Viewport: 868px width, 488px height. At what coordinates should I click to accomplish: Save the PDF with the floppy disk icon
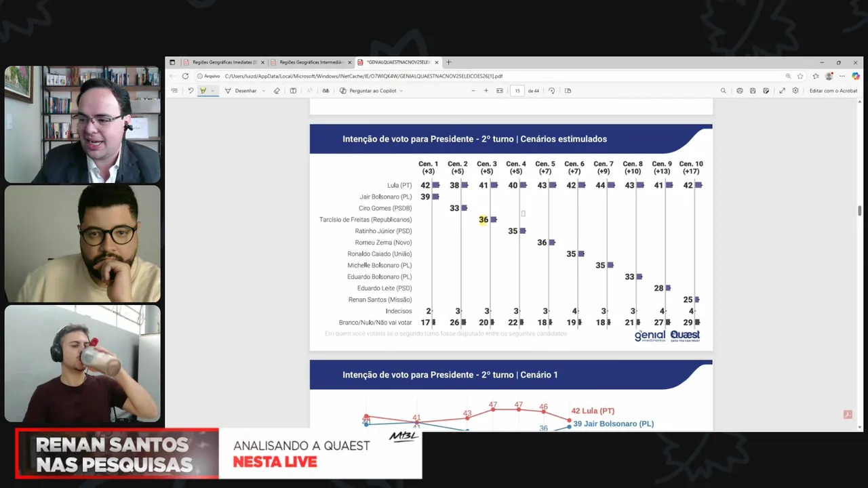pyautogui.click(x=753, y=91)
